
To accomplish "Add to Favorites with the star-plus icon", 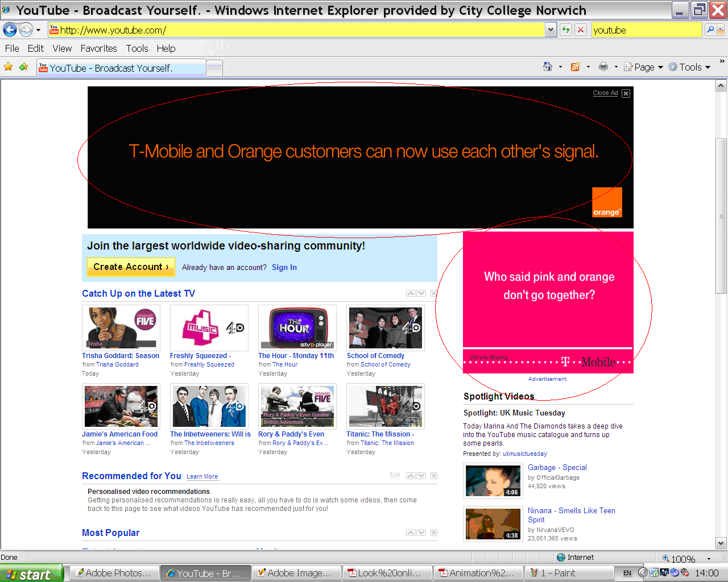I will point(23,67).
